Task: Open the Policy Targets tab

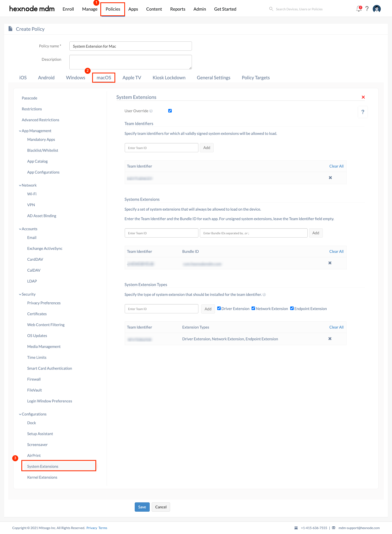Action: pos(256,78)
